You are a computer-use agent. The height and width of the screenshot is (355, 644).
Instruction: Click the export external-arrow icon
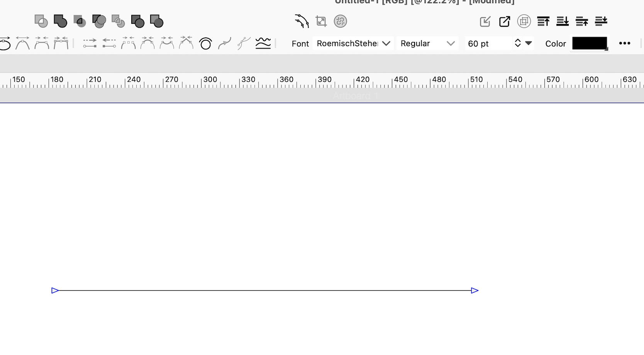(x=505, y=21)
